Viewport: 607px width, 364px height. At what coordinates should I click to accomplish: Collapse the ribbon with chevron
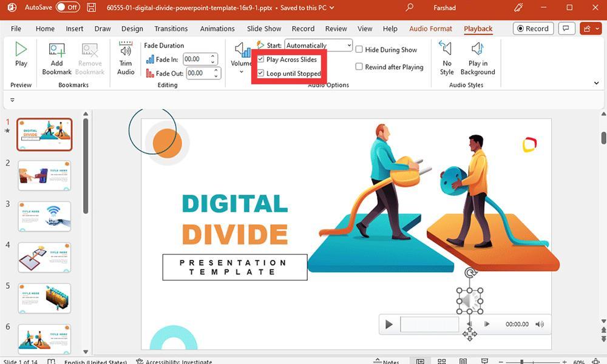click(596, 83)
